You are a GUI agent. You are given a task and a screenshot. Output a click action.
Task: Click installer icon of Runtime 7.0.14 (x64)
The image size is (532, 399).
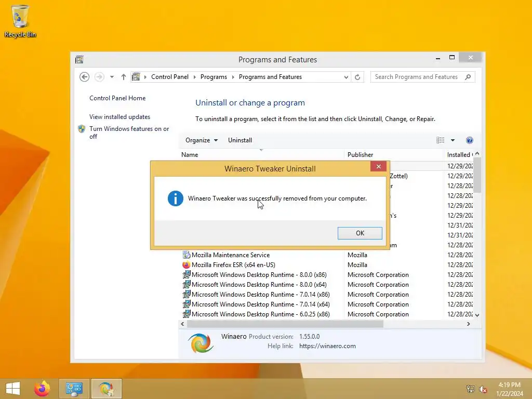187,304
